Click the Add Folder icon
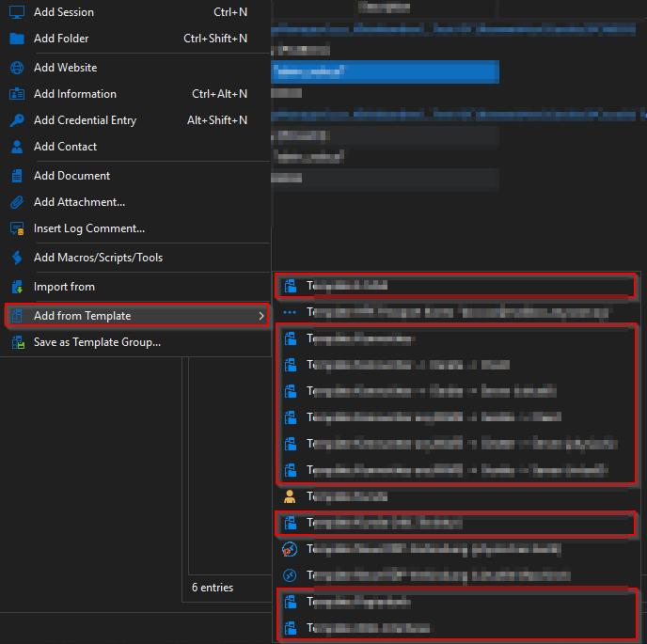Image resolution: width=647 pixels, height=644 pixels. 17,39
